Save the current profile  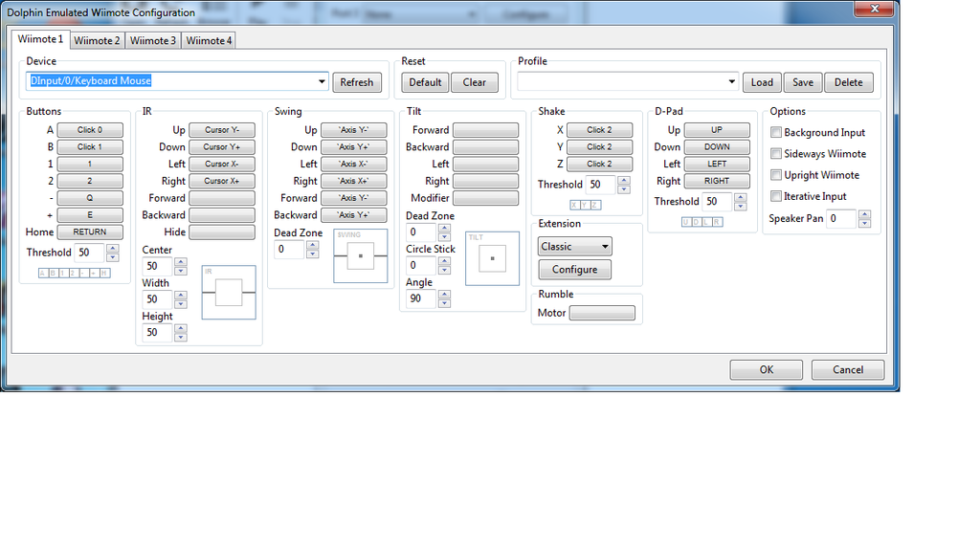[803, 82]
